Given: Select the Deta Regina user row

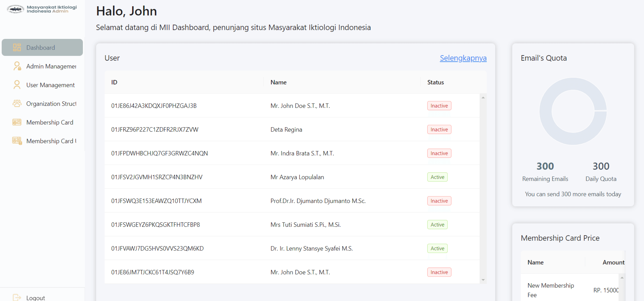Looking at the screenshot, I should pyautogui.click(x=286, y=130).
